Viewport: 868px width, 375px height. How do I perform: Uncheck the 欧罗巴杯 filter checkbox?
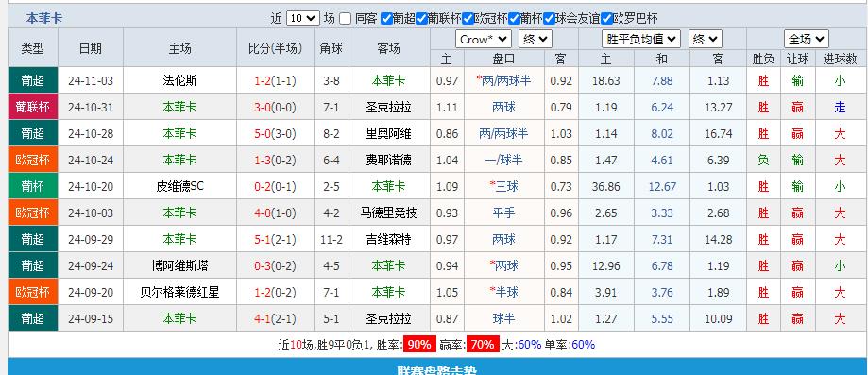pyautogui.click(x=606, y=18)
